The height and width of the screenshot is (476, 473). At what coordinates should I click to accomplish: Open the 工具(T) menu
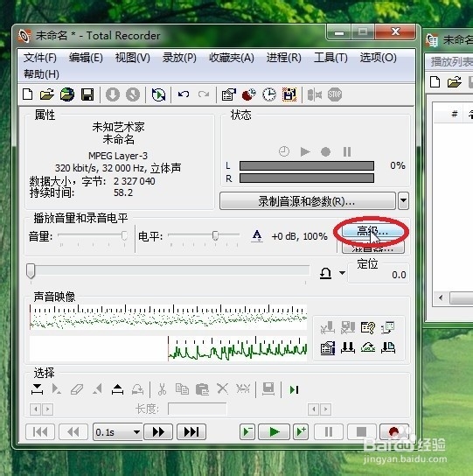click(330, 58)
